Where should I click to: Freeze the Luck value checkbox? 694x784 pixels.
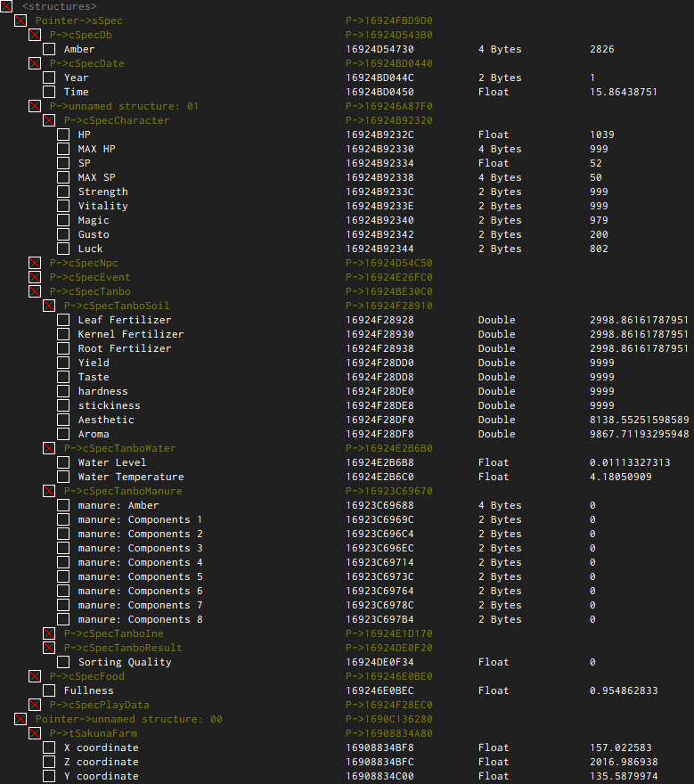tap(63, 249)
